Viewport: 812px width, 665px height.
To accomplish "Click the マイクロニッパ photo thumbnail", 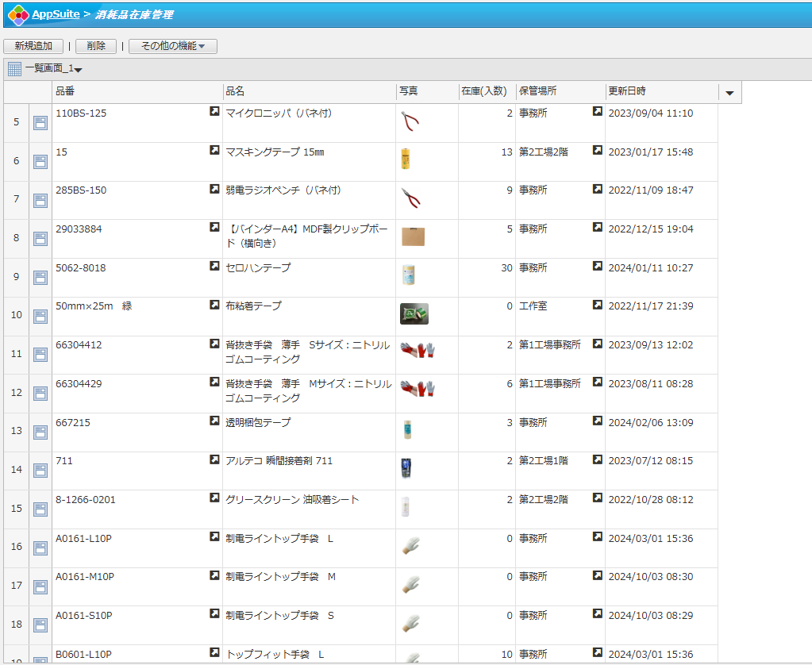I will pyautogui.click(x=410, y=121).
